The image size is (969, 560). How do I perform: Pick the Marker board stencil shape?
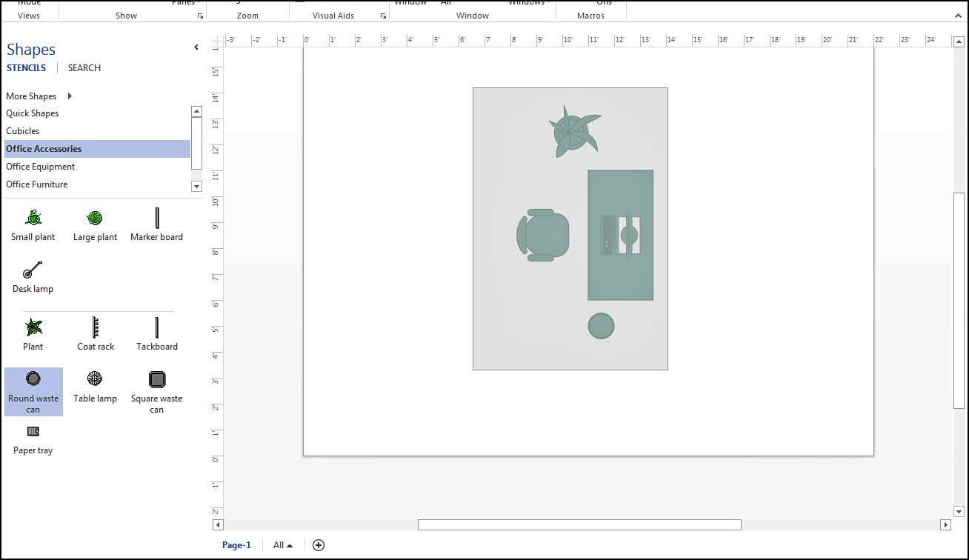pyautogui.click(x=157, y=225)
